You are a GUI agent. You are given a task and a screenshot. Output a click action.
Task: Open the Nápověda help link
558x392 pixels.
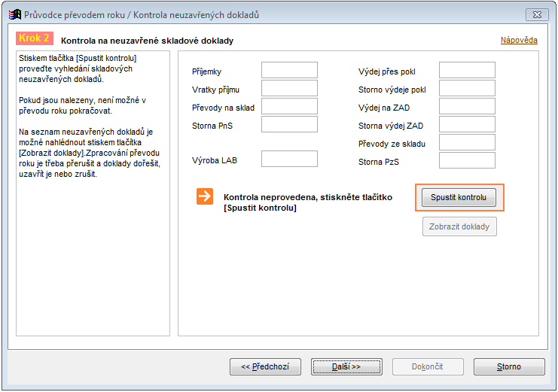coord(519,40)
